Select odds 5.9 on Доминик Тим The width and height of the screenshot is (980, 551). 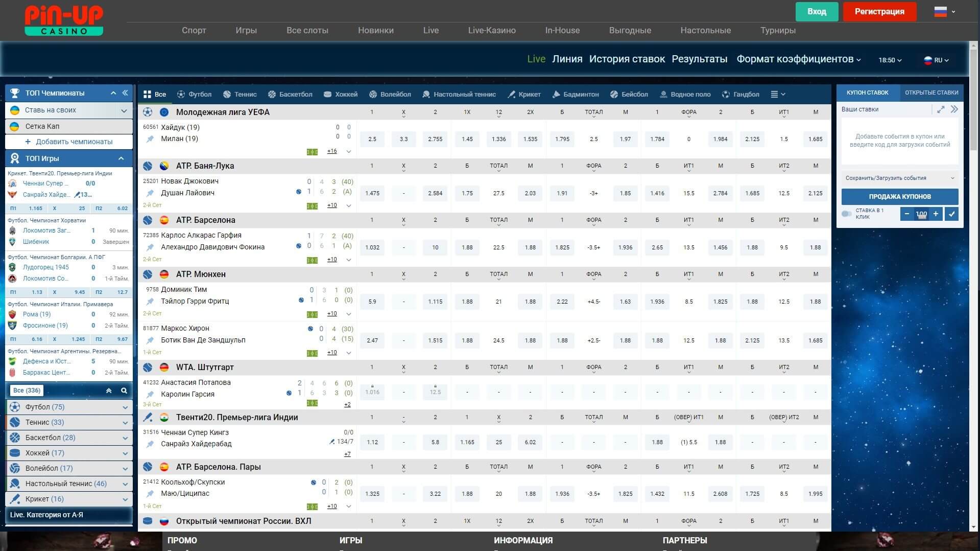[372, 302]
